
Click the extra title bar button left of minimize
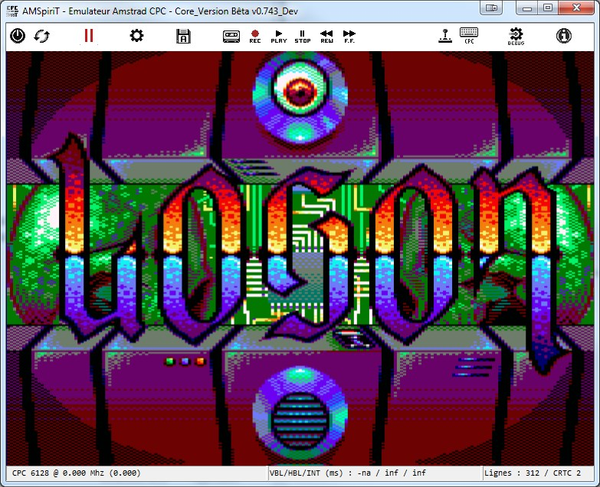[x=491, y=7]
